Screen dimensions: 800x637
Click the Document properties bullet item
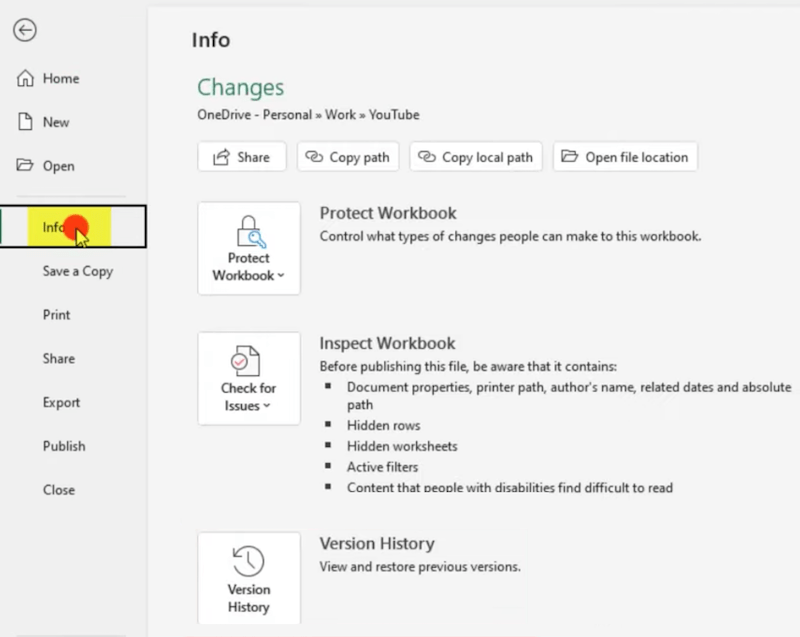point(569,396)
